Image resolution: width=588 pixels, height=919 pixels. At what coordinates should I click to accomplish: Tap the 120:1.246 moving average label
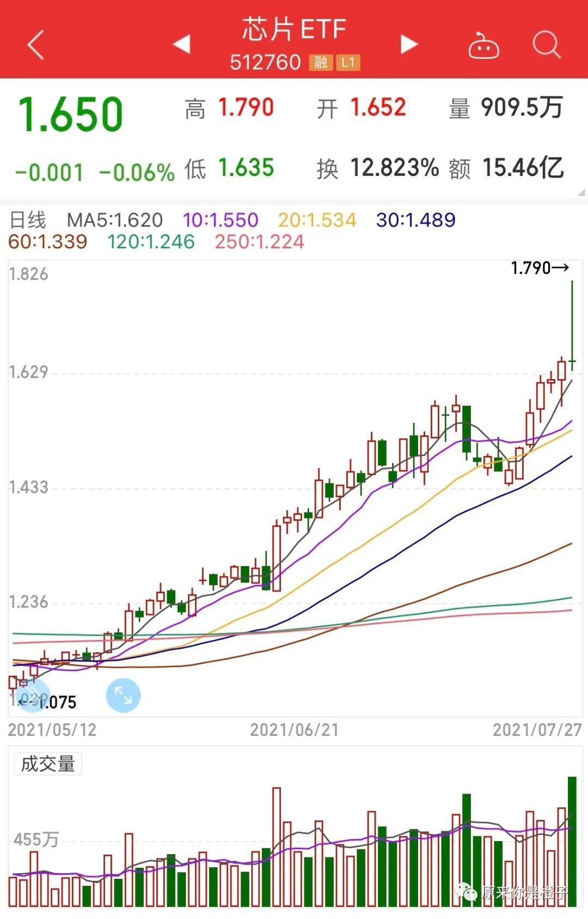click(151, 242)
